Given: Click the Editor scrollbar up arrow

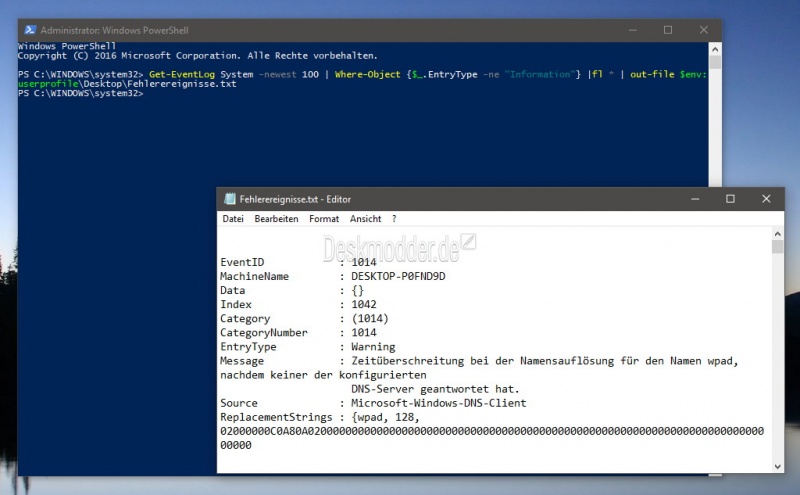Looking at the screenshot, I should tap(778, 234).
